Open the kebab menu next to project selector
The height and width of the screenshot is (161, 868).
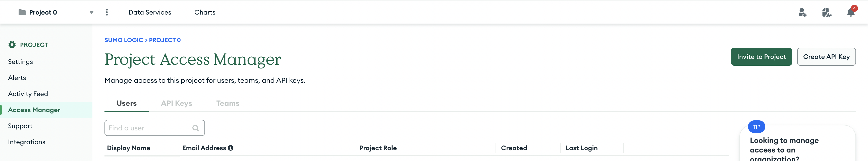(107, 12)
